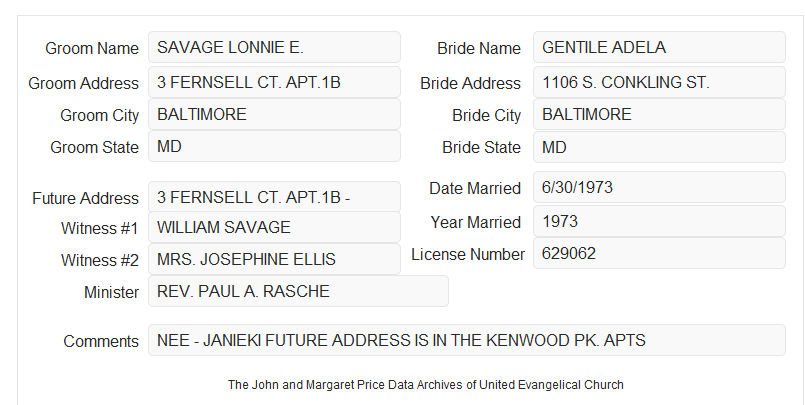Screen dimensions: 805x405
Task: Click the Groom State field
Action: 274,146
